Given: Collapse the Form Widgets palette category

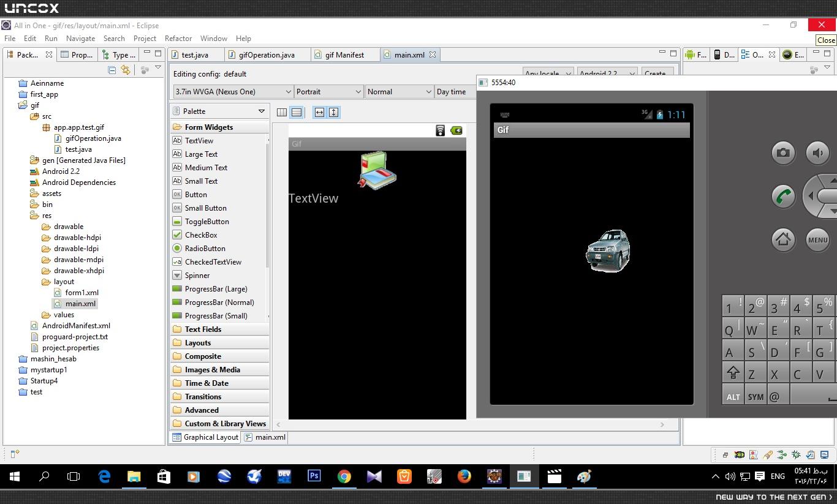Looking at the screenshot, I should coord(219,127).
